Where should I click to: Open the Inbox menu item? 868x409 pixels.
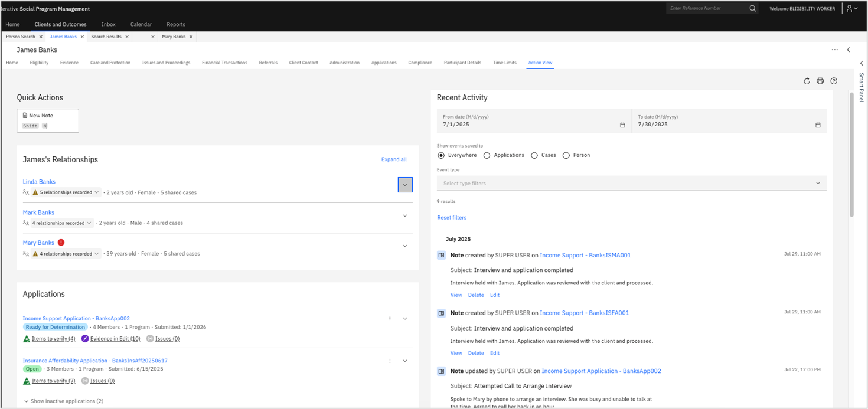click(x=109, y=24)
